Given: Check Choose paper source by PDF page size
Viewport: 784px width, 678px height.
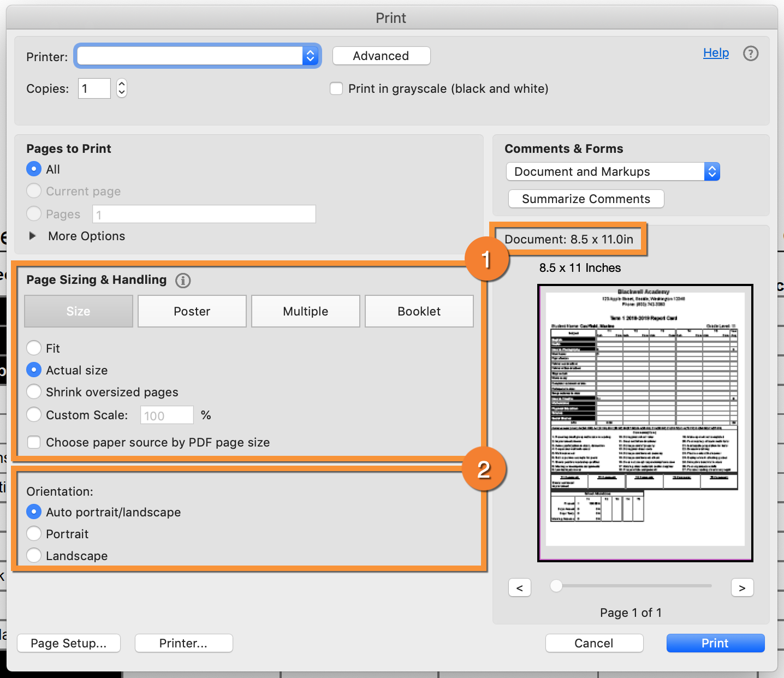Looking at the screenshot, I should click(34, 442).
